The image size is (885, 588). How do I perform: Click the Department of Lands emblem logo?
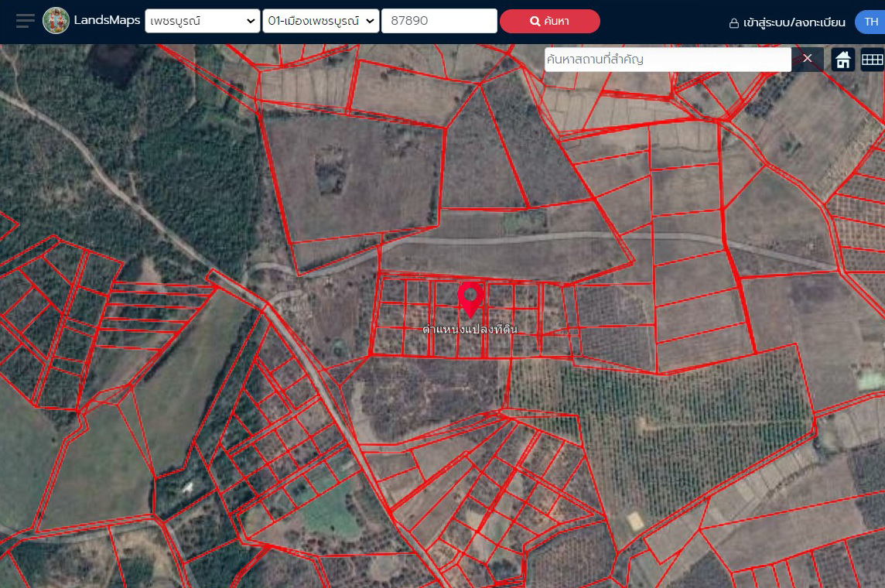coord(56,21)
